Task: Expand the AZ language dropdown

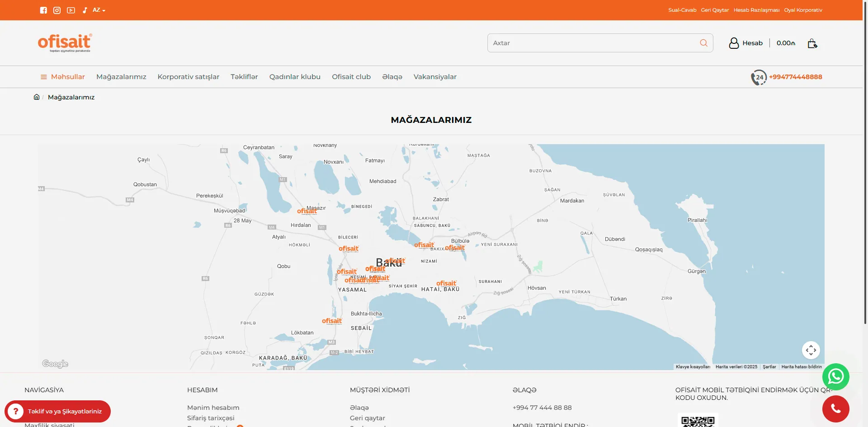Action: [99, 10]
